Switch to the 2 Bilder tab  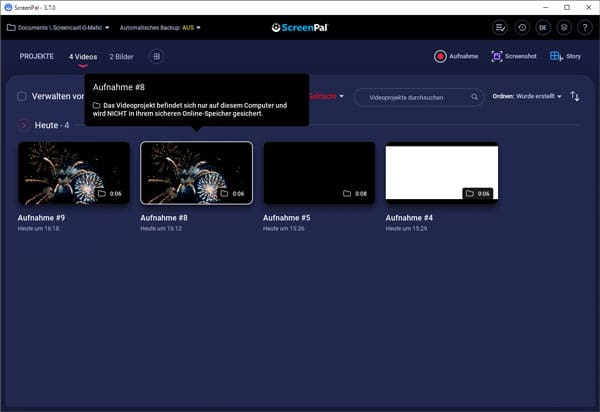point(121,57)
